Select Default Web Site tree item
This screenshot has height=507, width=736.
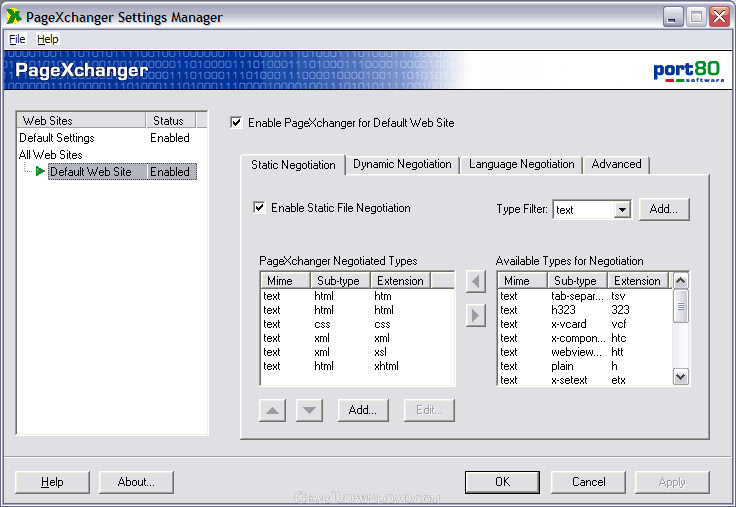point(122,171)
